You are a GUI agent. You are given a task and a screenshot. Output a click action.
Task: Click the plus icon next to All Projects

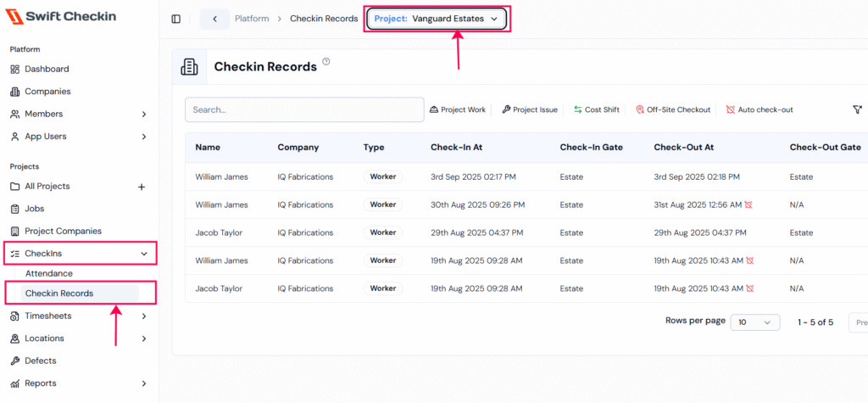tap(142, 187)
